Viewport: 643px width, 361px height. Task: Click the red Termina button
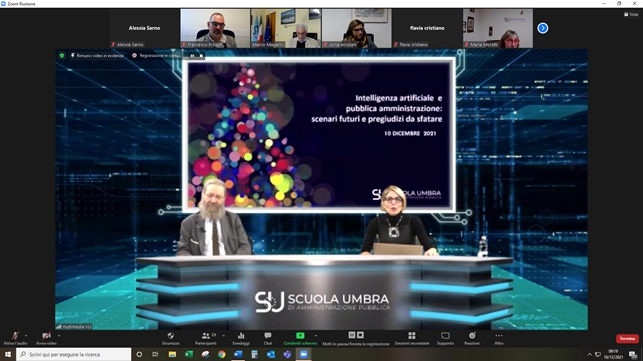pos(627,338)
